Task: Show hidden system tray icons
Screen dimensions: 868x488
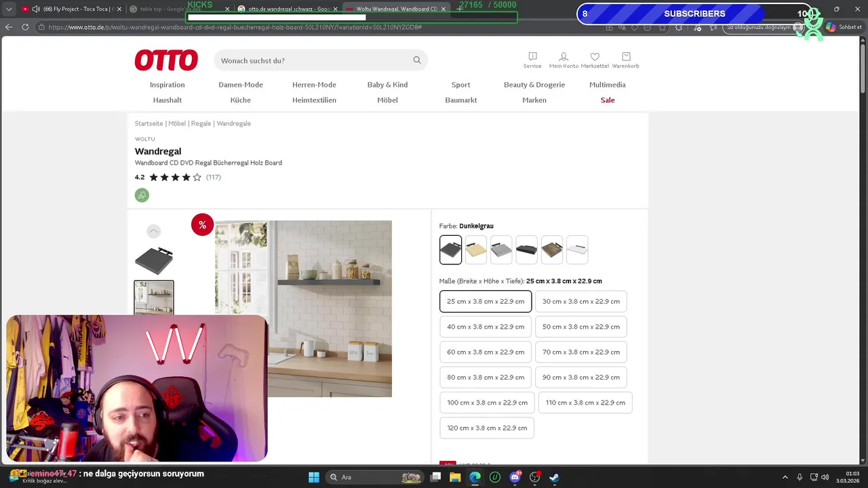Action: point(785,477)
